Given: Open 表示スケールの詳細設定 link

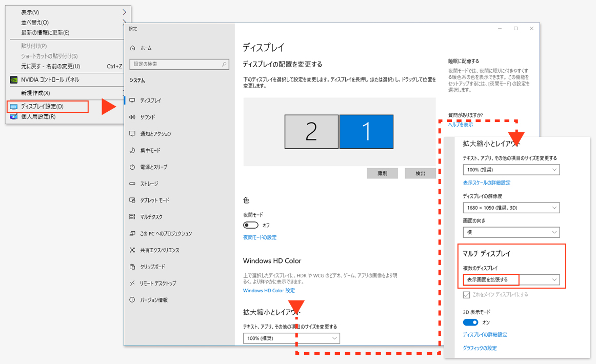Looking at the screenshot, I should 487,183.
